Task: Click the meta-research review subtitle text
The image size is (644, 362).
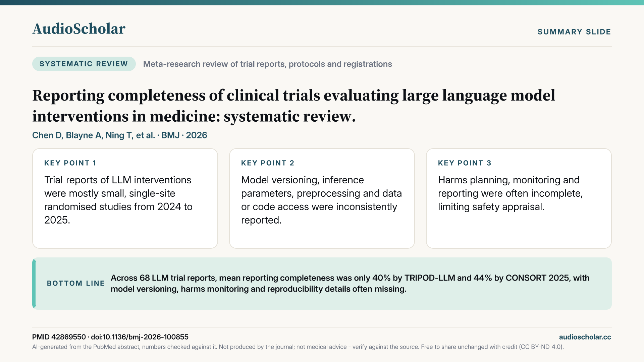Action: [267, 64]
